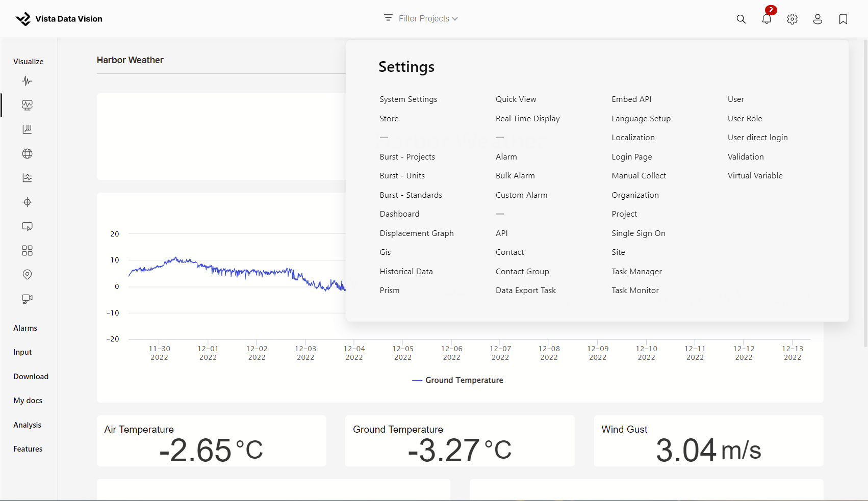Image resolution: width=868 pixels, height=501 pixels.
Task: Open Login Page settings
Action: (x=632, y=157)
